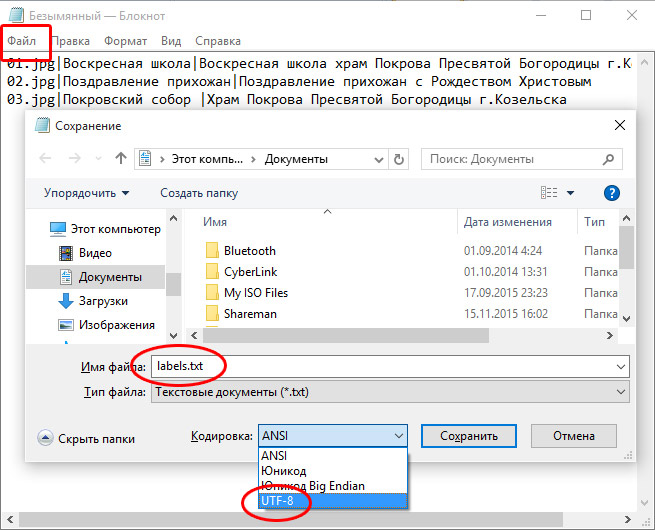This screenshot has height=530, width=655.
Task: Open the Формат menu
Action: point(125,41)
